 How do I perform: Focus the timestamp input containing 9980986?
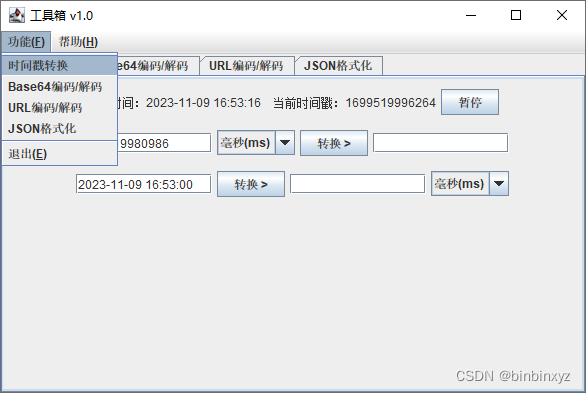pyautogui.click(x=164, y=143)
